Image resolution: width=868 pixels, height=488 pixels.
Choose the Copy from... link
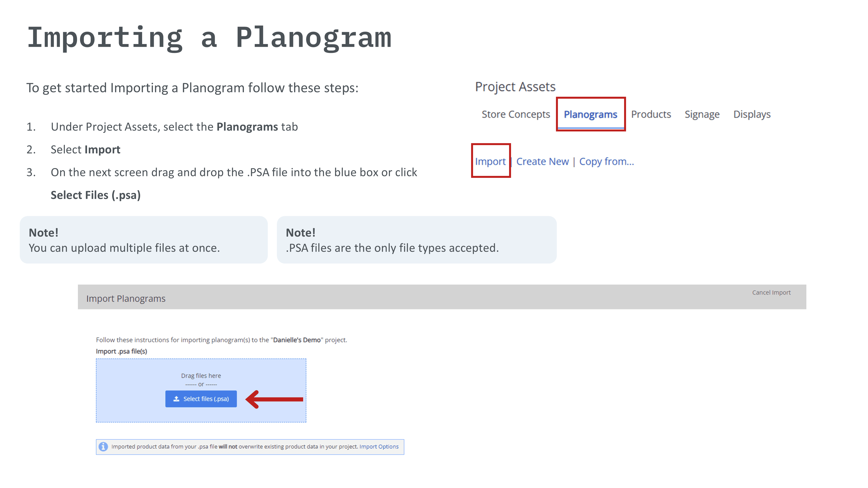[606, 162]
